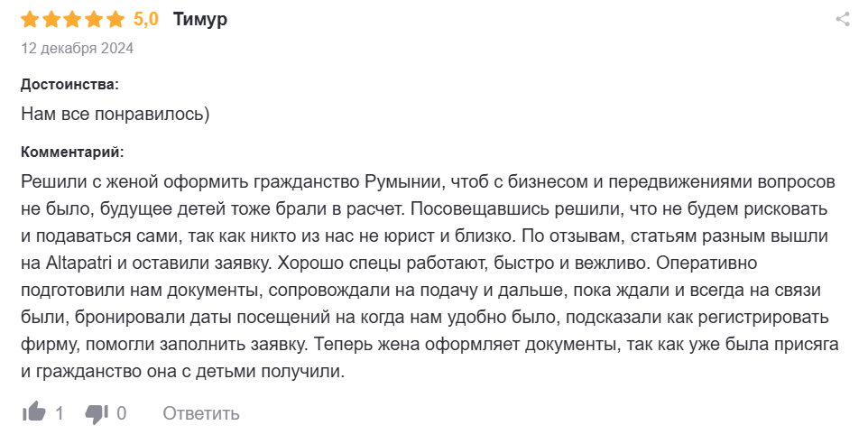Click the first rating star
868x444 pixels.
click(30, 19)
